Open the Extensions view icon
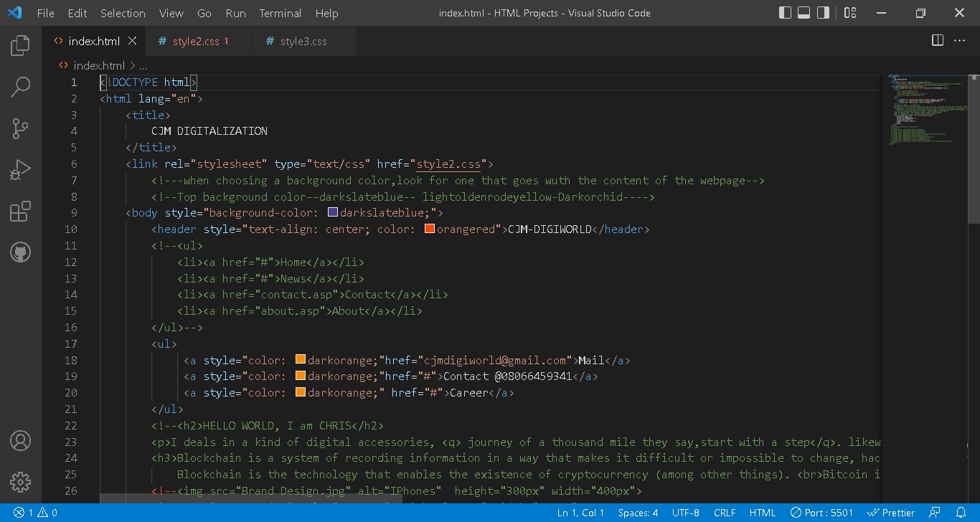This screenshot has height=522, width=980. (x=19, y=210)
